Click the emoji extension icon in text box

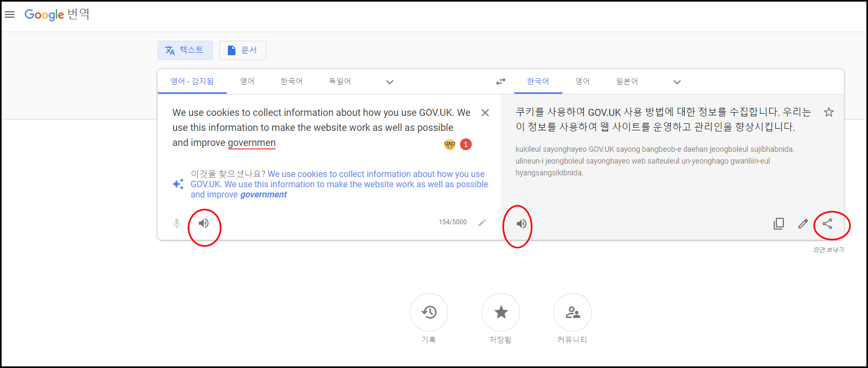(450, 144)
